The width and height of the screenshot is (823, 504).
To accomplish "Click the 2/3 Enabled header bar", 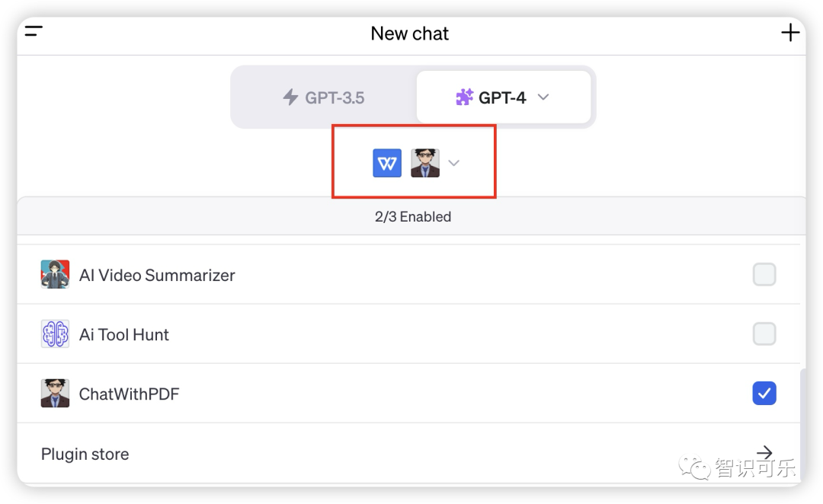I will pyautogui.click(x=412, y=216).
